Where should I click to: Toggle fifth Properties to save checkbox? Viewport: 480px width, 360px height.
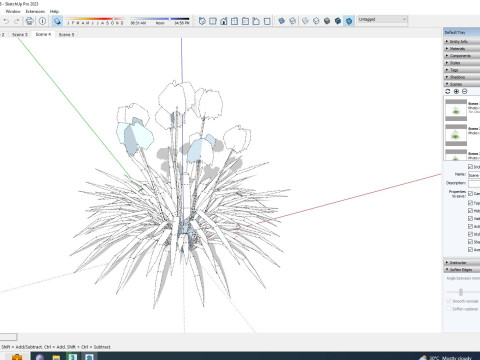pyautogui.click(x=470, y=226)
